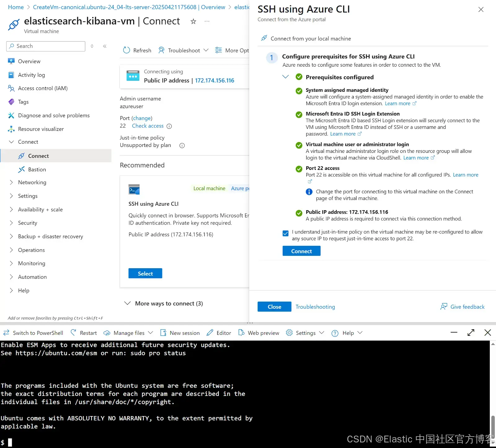The width and height of the screenshot is (496, 448).
Task: Open Learn more for managed identity
Action: tap(401, 104)
